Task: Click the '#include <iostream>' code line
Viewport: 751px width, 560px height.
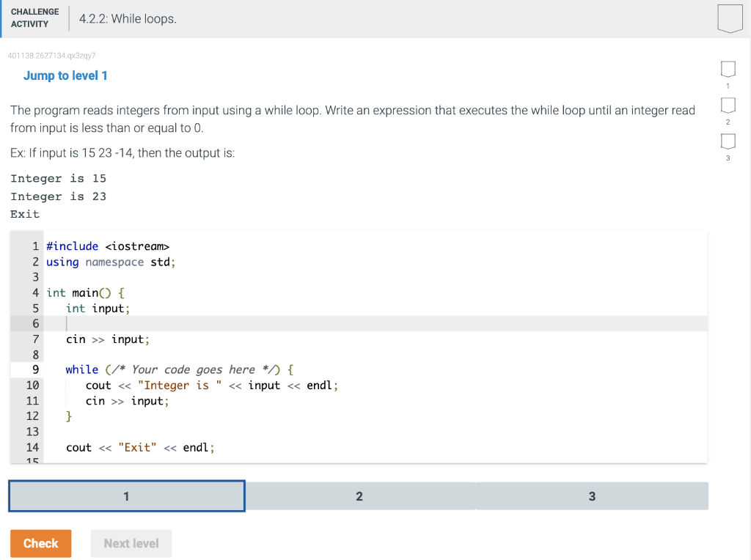Action: (x=108, y=246)
